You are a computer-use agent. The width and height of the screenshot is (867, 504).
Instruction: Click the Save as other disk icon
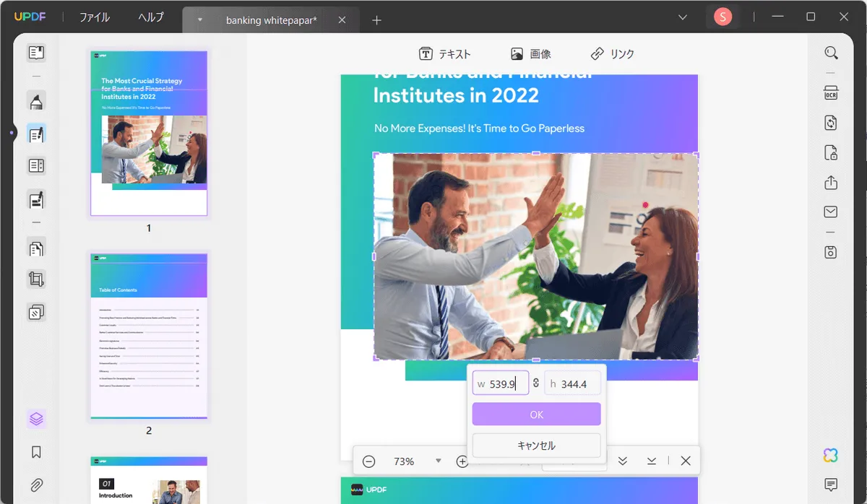[x=831, y=252]
